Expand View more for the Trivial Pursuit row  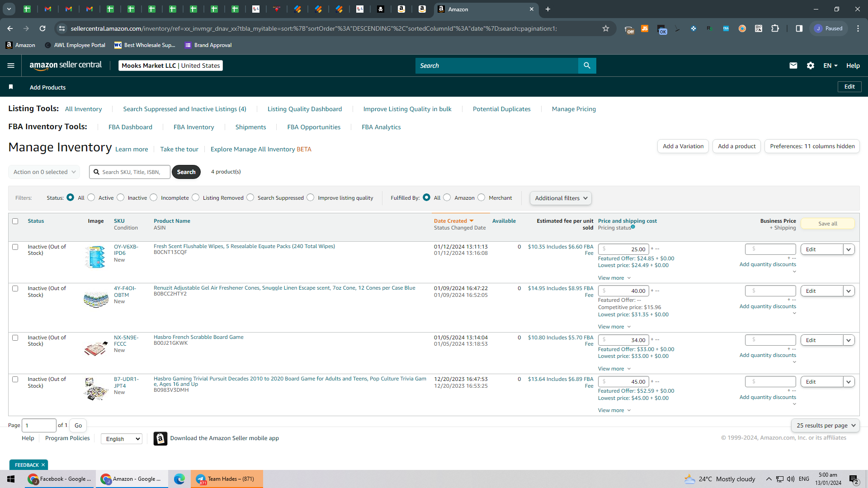coord(614,410)
